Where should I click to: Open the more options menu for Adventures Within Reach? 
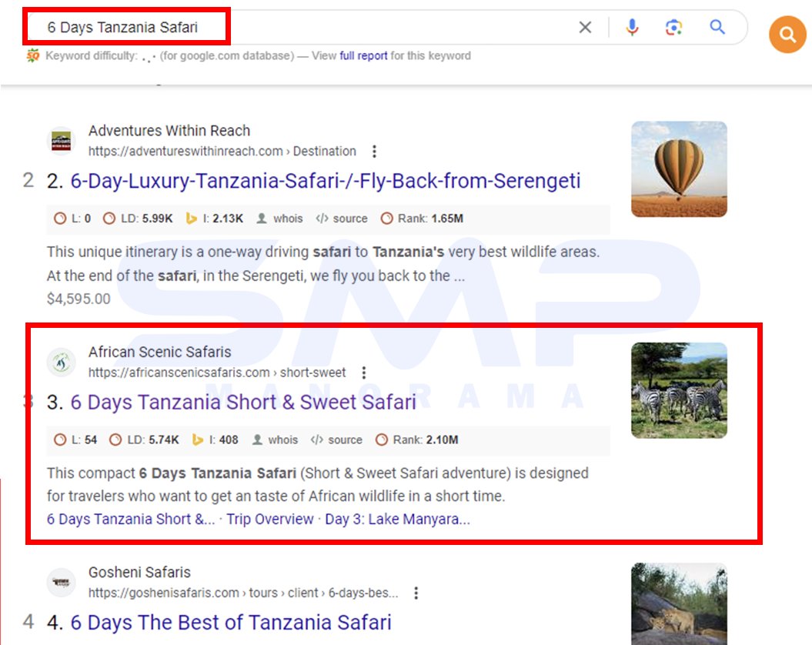(374, 152)
